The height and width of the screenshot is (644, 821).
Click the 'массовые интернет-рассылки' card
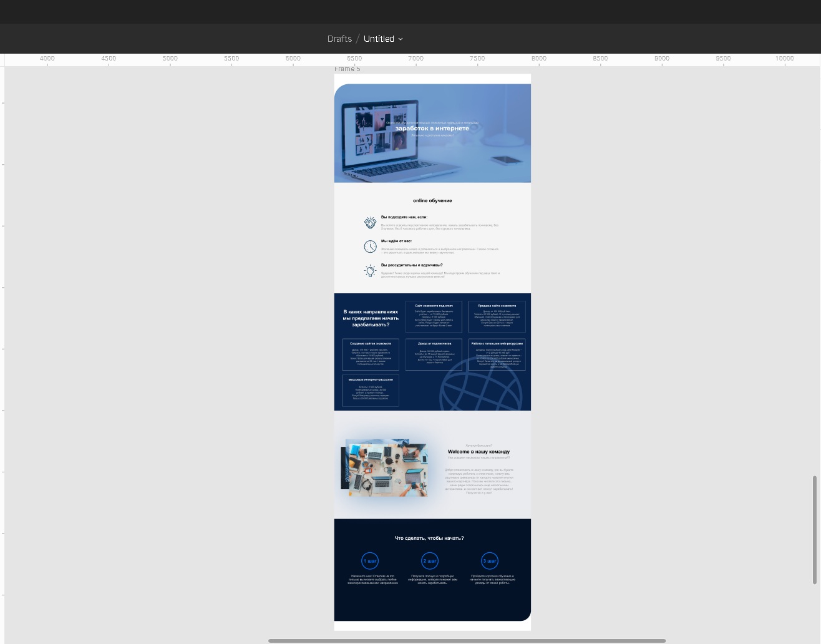[371, 391]
